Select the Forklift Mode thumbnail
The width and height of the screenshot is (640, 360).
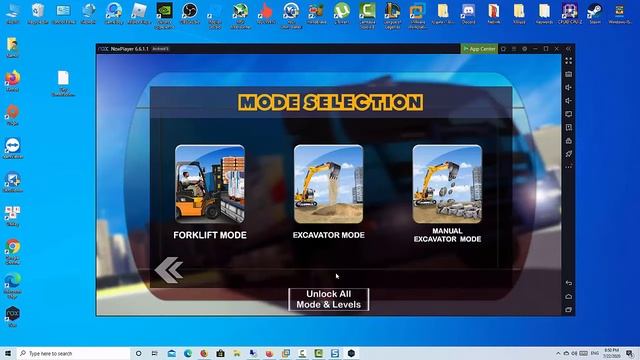210,184
